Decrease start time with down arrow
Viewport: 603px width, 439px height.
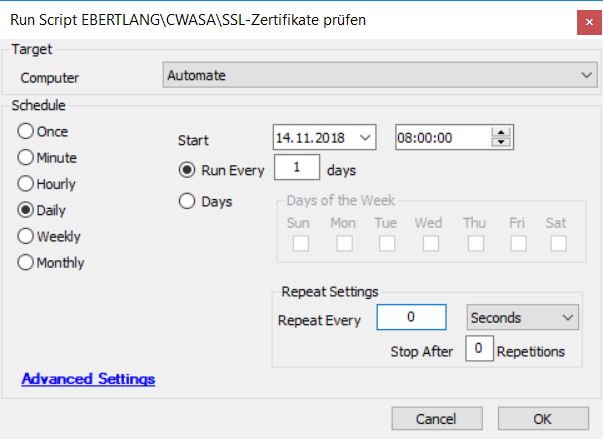click(x=502, y=143)
